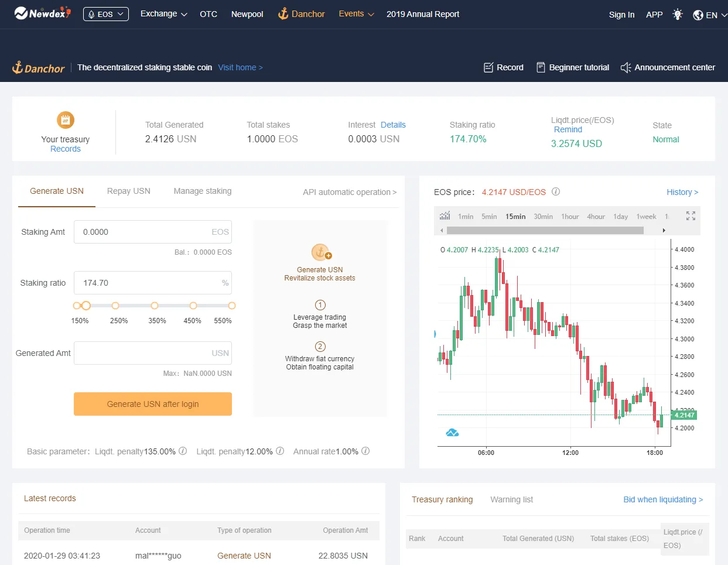Set staking ratio slider to 450%

pos(193,306)
